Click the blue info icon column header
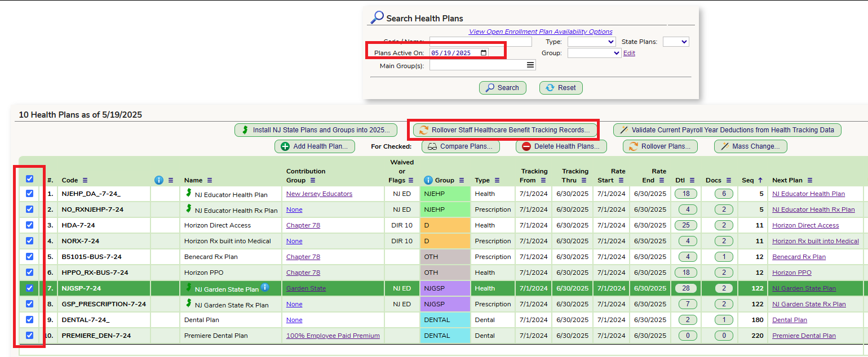Screen dimensions: 868x357 pos(159,180)
